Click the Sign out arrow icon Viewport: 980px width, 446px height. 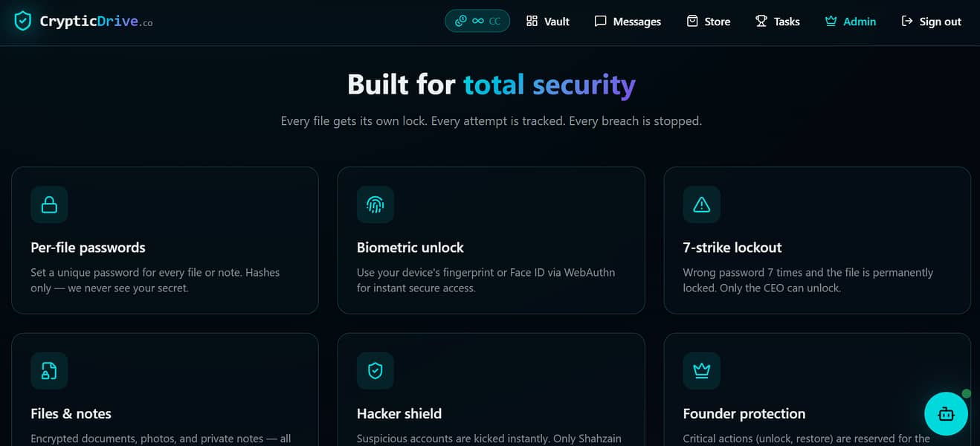point(907,21)
